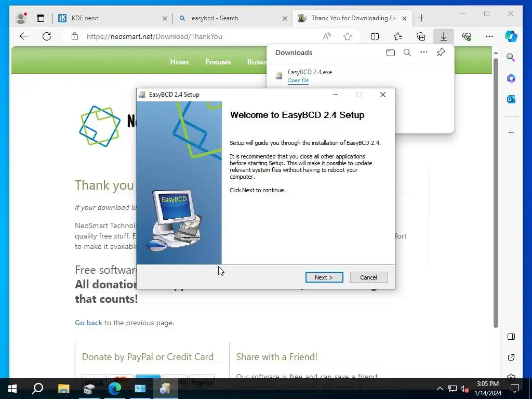Toggle the sidebar panel icon

[511, 337]
